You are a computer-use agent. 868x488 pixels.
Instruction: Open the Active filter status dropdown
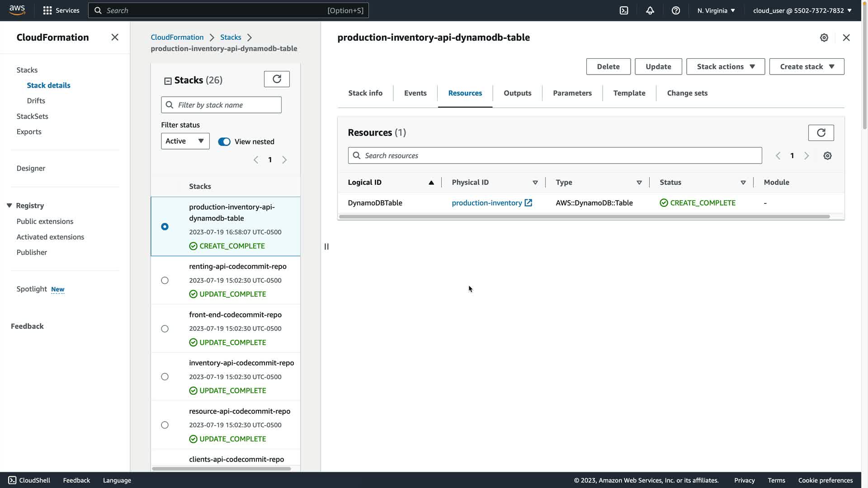pos(185,141)
